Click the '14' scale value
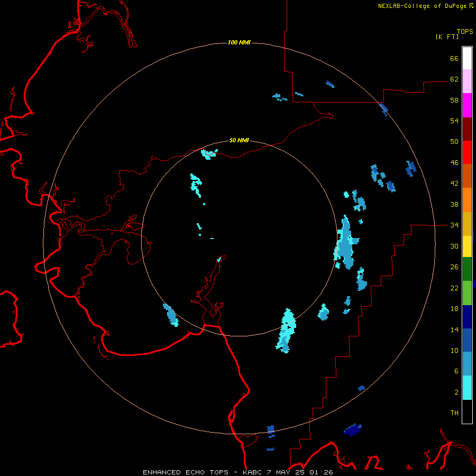Viewport: 476px width, 476px height. tap(454, 329)
